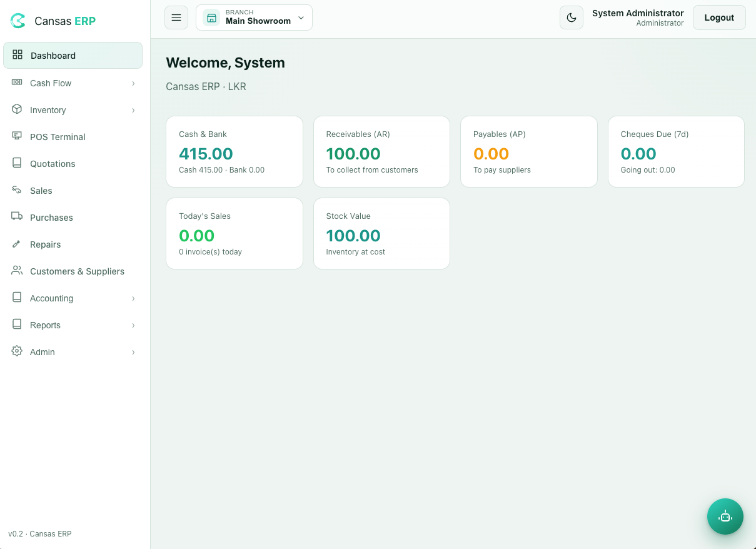This screenshot has width=756, height=549.
Task: Click the Sales handshake icon
Action: pyautogui.click(x=17, y=190)
